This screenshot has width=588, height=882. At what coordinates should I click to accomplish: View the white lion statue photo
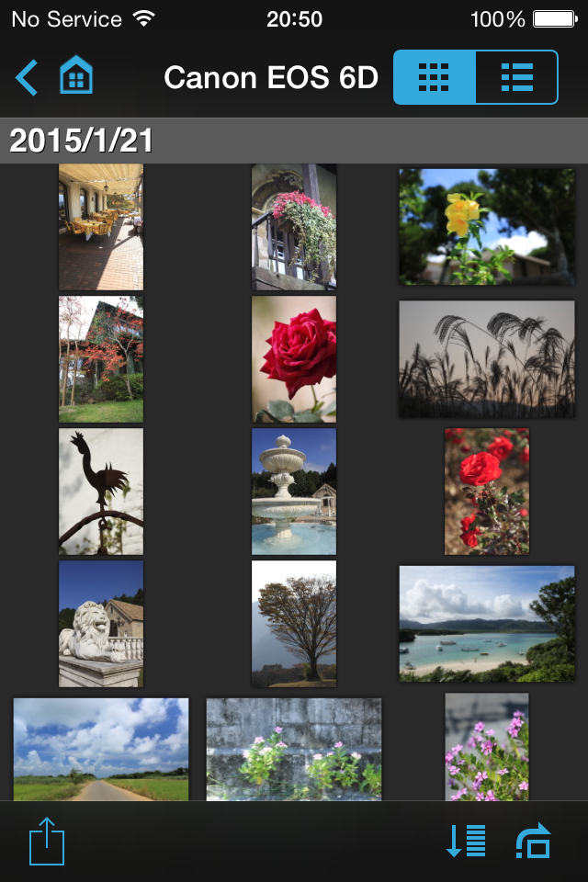[101, 624]
